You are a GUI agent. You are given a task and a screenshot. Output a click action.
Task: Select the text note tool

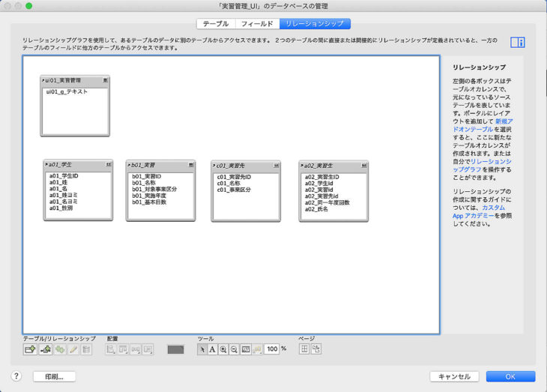click(212, 349)
